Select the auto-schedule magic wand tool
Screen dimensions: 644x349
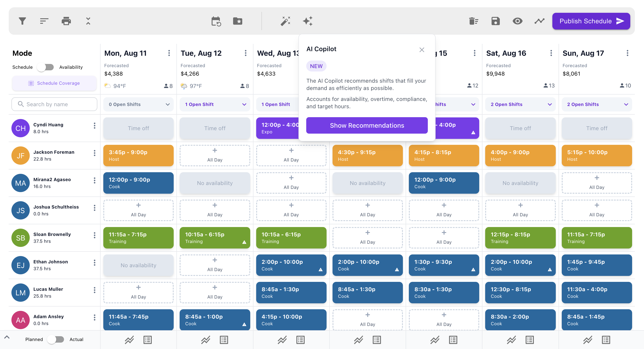[286, 21]
